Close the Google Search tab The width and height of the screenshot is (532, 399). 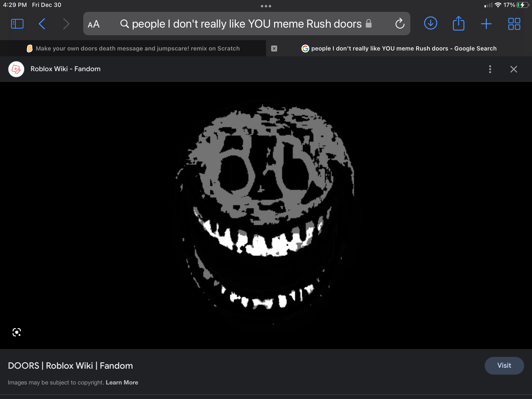[274, 49]
